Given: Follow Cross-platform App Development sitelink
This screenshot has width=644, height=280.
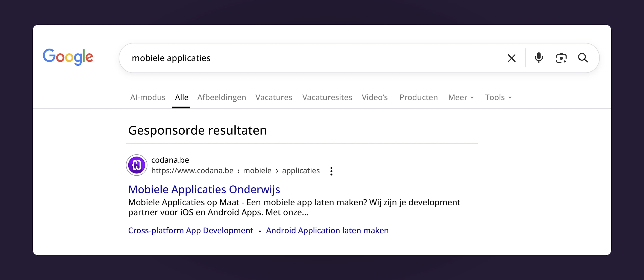Looking at the screenshot, I should (x=190, y=230).
